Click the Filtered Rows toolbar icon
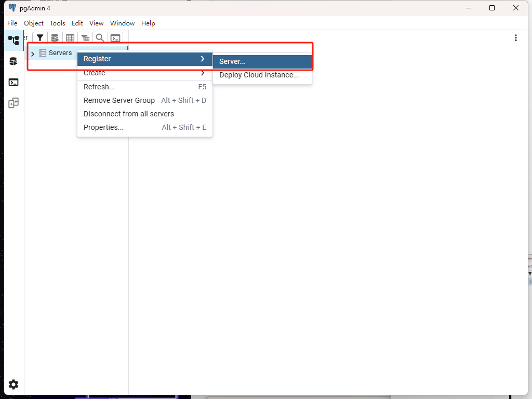Viewport: 532px width, 399px height. (85, 38)
